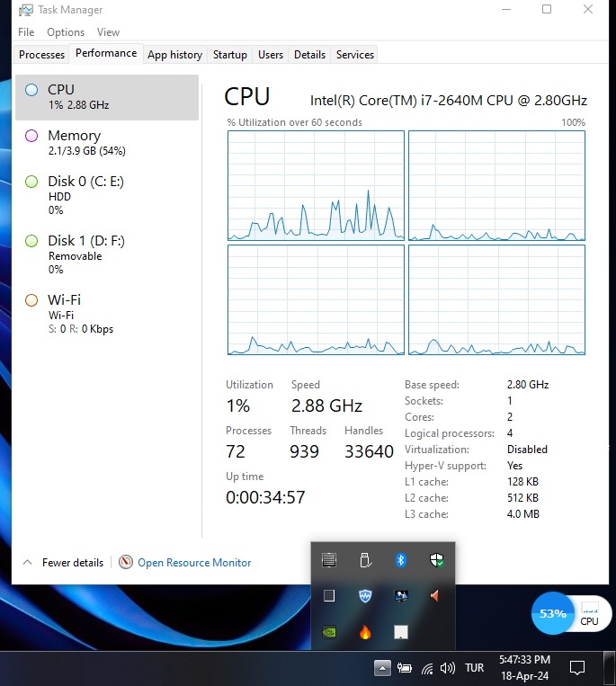Open Windows Security shield tray icon
This screenshot has height=686, width=616.
(x=437, y=559)
